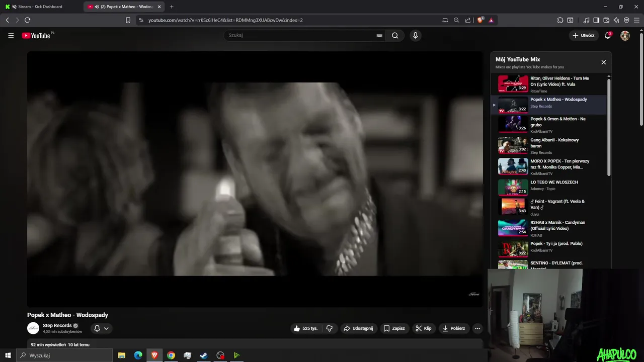Open more actions three-dot menu
The height and width of the screenshot is (362, 644).
477,328
